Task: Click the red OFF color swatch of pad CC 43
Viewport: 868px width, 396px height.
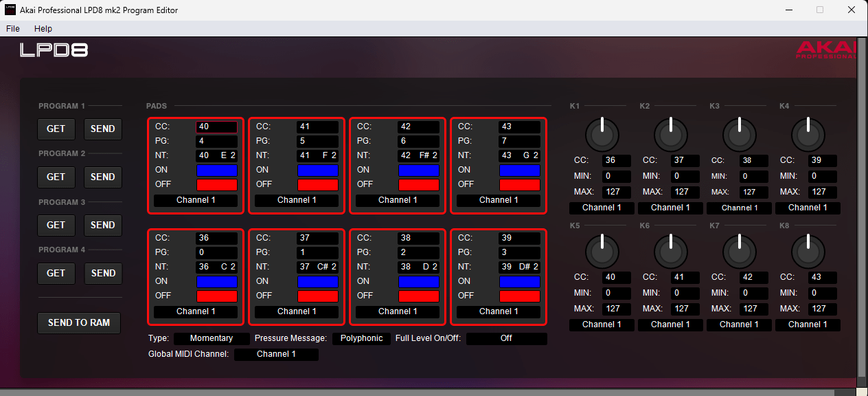Action: [520, 184]
